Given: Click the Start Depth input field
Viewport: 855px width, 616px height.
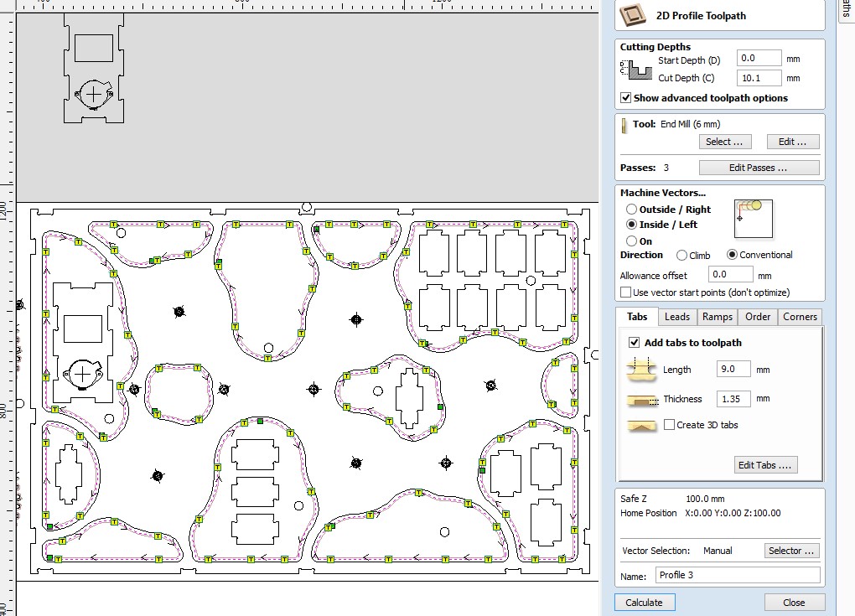Looking at the screenshot, I should pos(759,59).
